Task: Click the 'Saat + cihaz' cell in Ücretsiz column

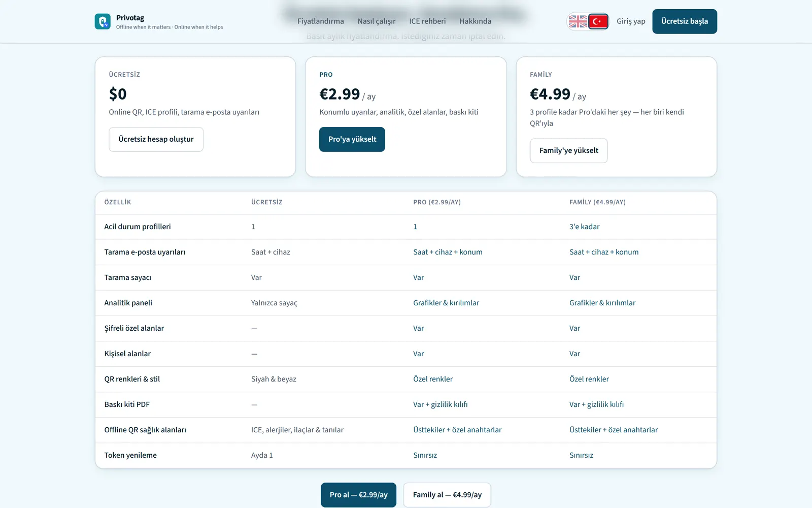Action: pyautogui.click(x=270, y=252)
